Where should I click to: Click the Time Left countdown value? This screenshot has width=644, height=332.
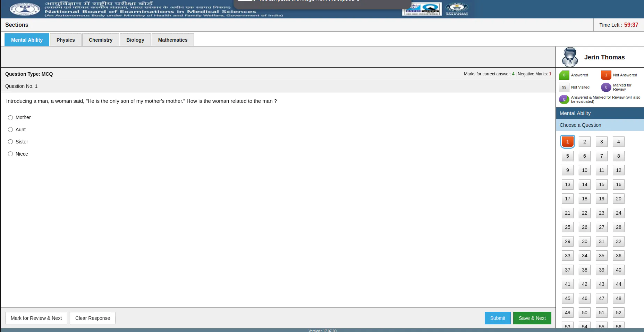[x=631, y=25]
